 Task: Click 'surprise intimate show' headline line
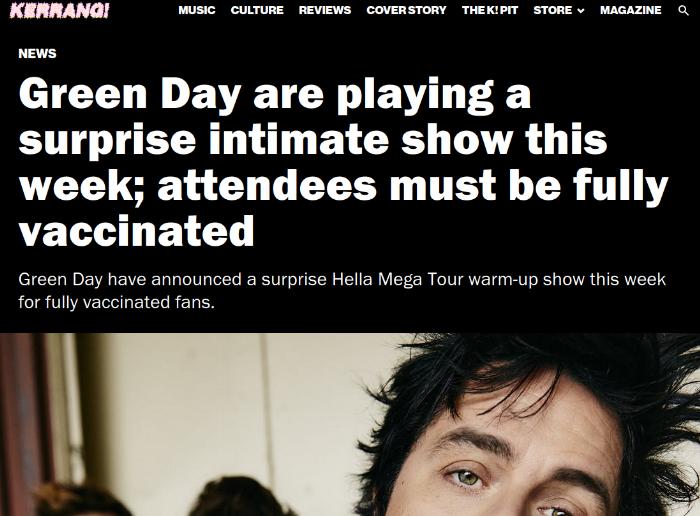312,139
